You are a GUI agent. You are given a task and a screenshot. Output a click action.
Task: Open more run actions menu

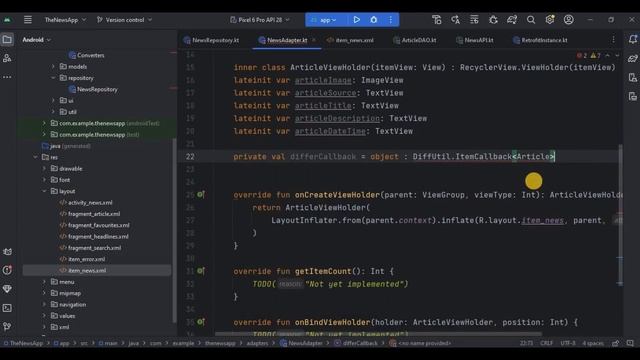click(x=391, y=20)
